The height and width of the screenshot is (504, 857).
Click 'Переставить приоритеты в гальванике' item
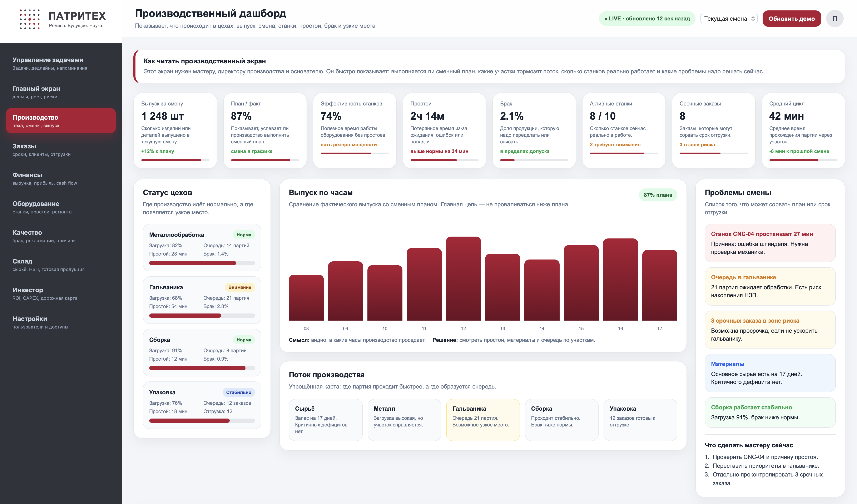click(766, 466)
